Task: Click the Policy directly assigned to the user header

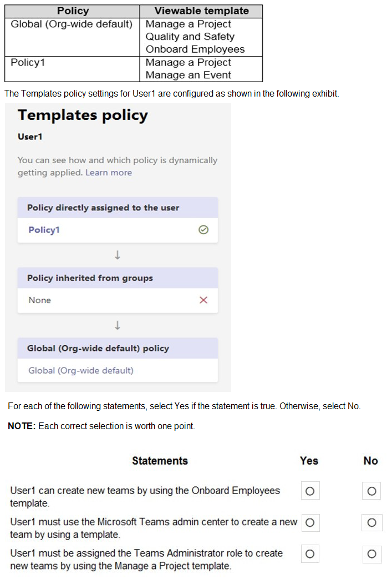Action: pyautogui.click(x=103, y=208)
